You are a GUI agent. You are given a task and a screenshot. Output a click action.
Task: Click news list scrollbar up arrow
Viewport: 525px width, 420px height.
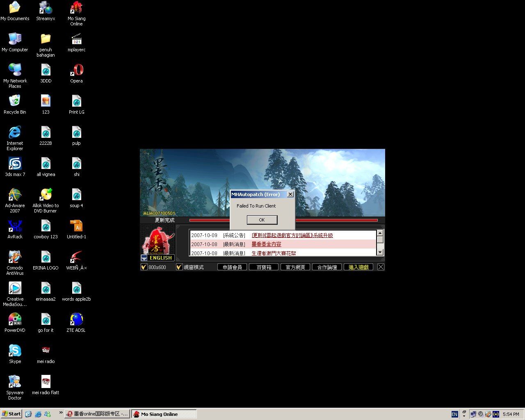(380, 233)
